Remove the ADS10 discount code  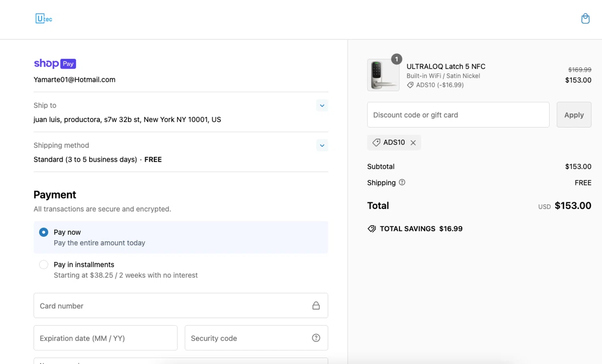pyautogui.click(x=413, y=142)
